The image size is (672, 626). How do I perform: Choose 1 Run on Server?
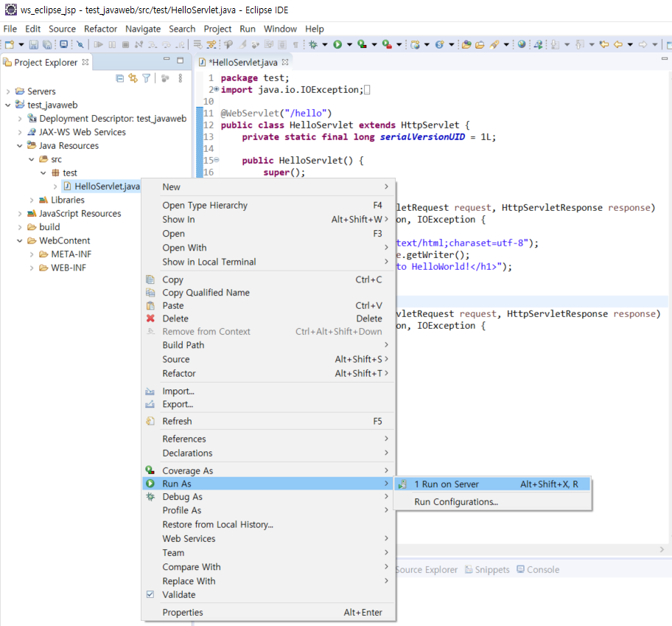[x=492, y=484]
